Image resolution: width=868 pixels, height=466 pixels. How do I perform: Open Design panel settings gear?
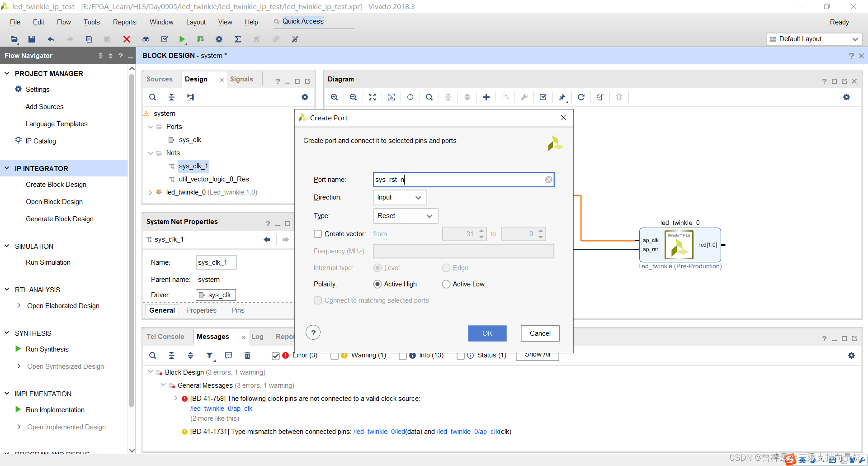pyautogui.click(x=305, y=97)
